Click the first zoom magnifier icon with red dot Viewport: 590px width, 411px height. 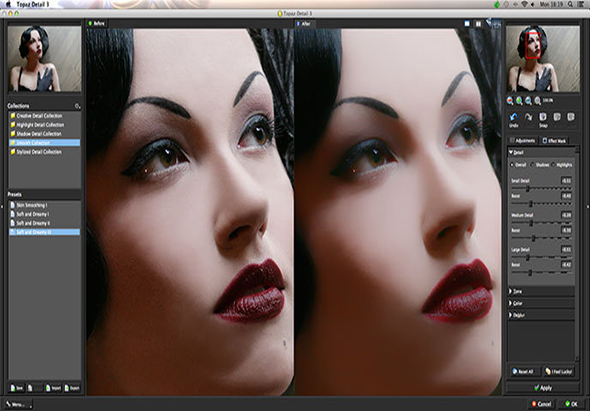pos(510,101)
